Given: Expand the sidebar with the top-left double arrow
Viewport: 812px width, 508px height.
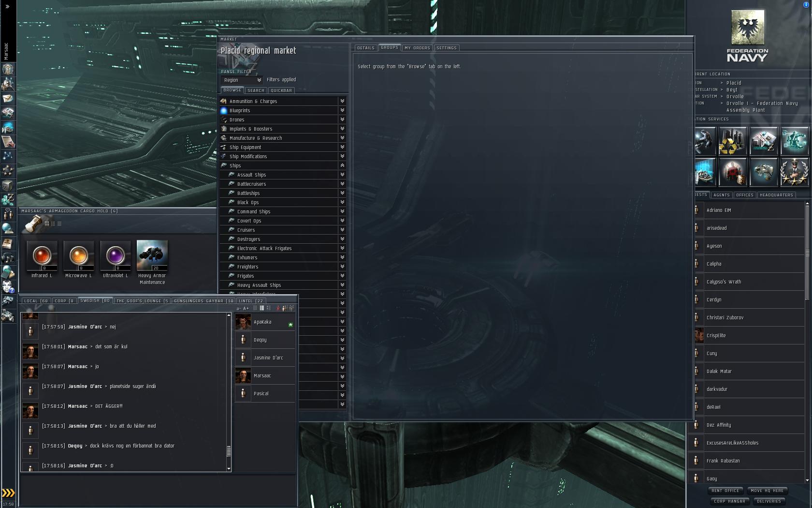Looking at the screenshot, I should pyautogui.click(x=7, y=6).
